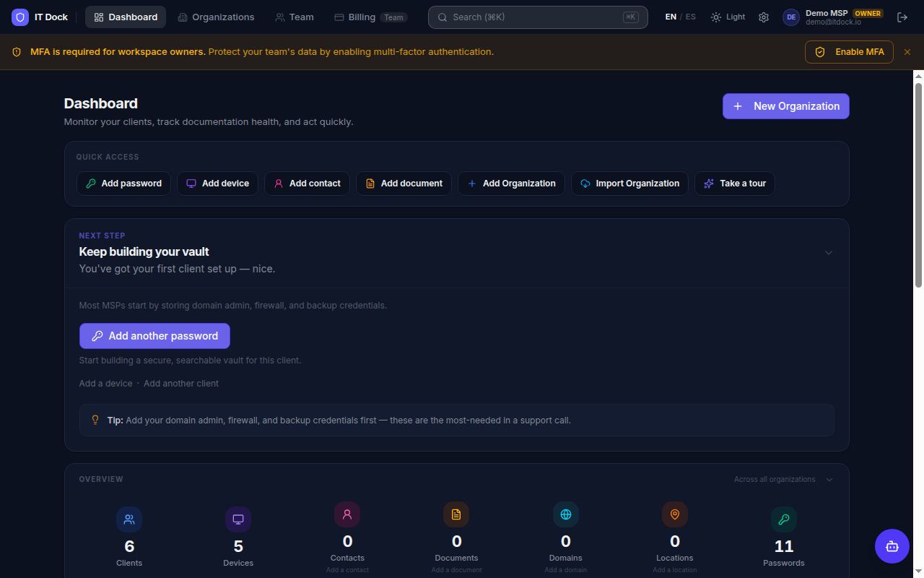
Task: Click the Documents file icon
Action: coord(456,514)
